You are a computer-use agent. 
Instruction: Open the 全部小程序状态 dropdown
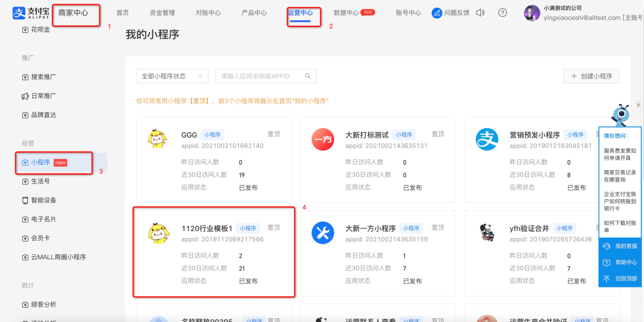(172, 76)
